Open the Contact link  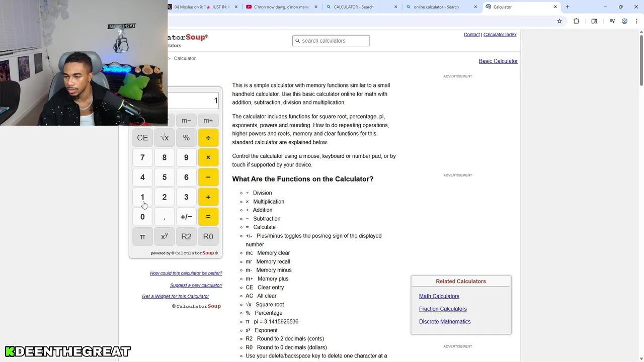pos(471,35)
